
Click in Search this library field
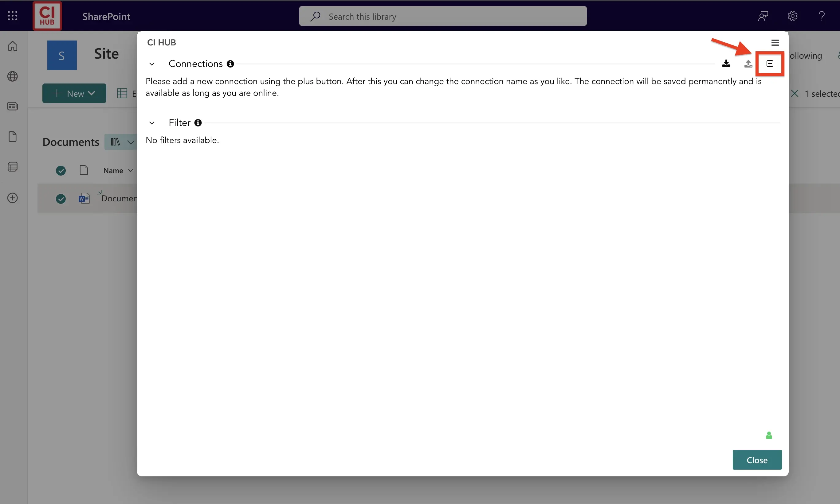coord(443,16)
